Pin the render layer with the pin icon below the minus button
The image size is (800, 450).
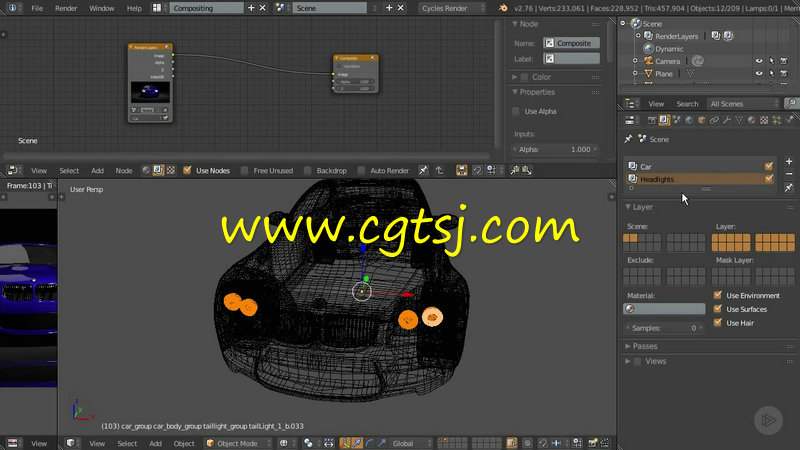coord(789,188)
